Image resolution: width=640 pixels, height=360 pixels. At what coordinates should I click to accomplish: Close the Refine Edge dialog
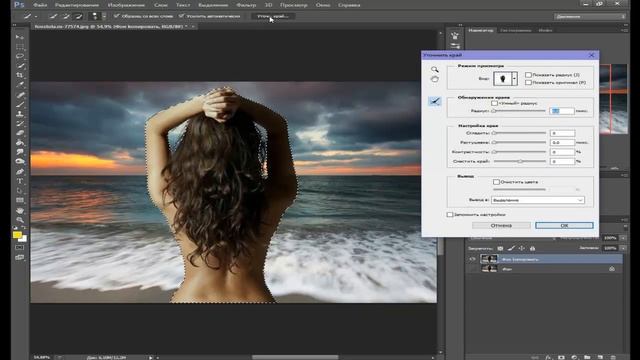[592, 55]
